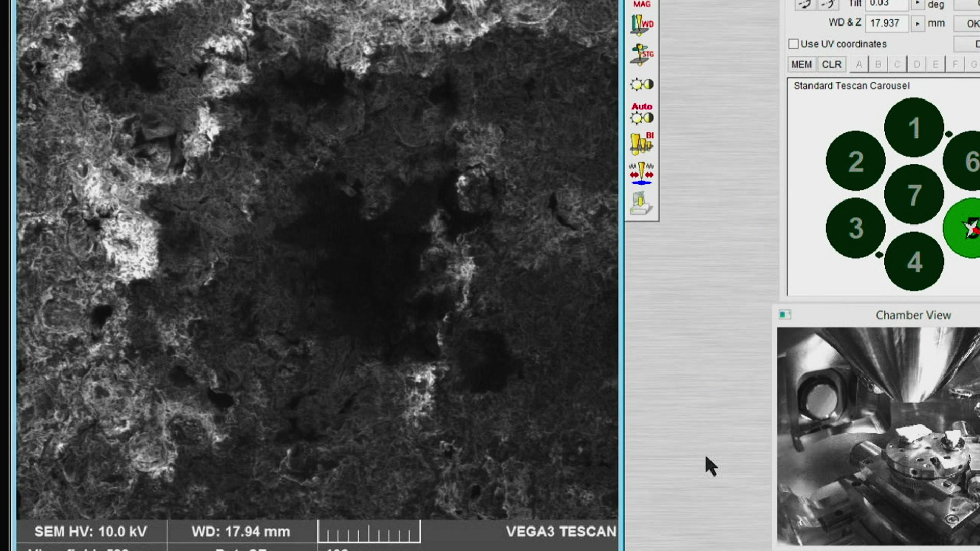
Task: Expand the Tilt value arrow
Action: 917,4
